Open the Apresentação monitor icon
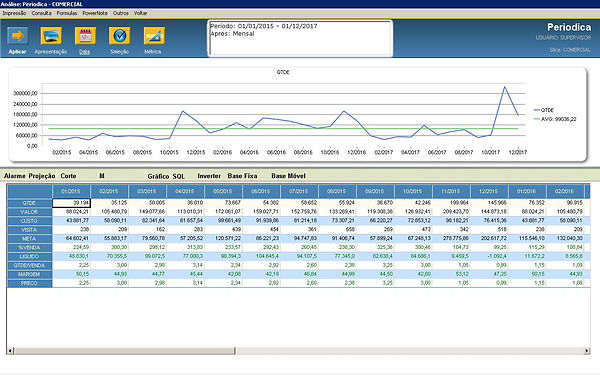This screenshot has width=600, height=375. click(x=51, y=36)
